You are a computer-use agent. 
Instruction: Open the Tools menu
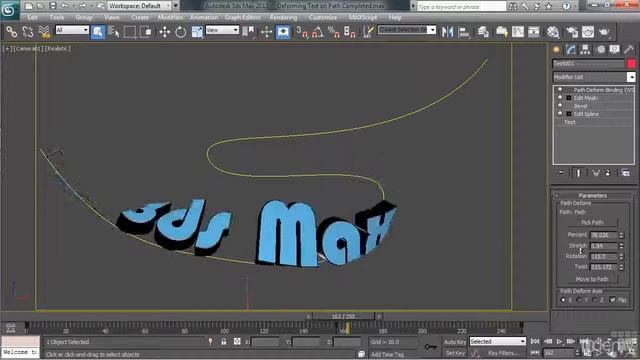point(57,18)
